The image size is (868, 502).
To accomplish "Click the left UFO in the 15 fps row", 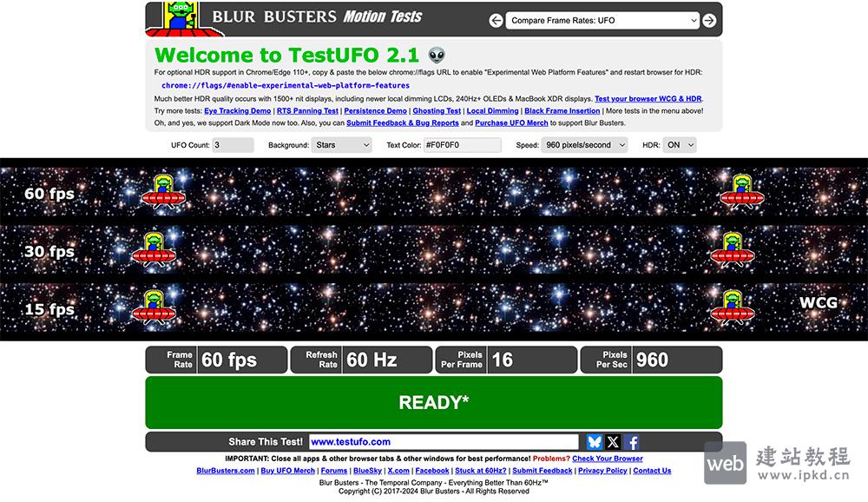I will 154,307.
